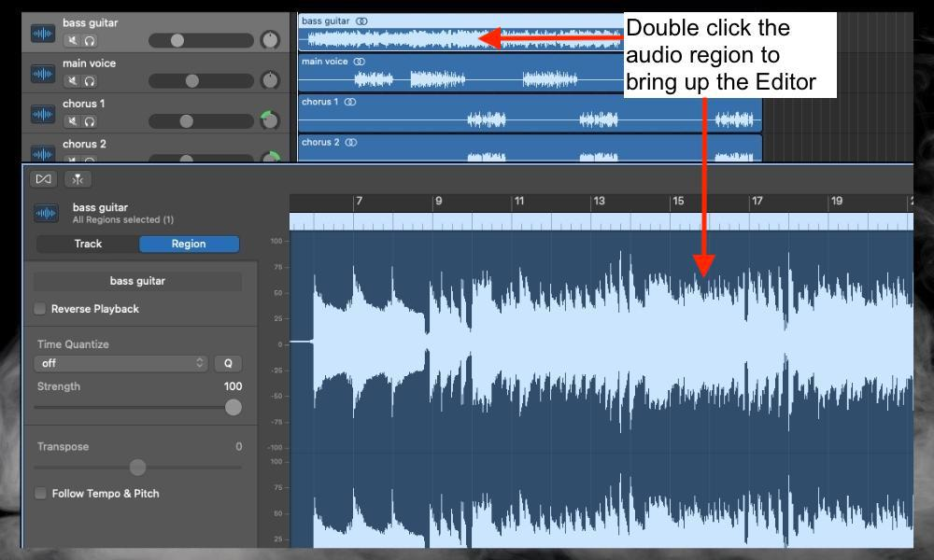Click bar 11 on the editor ruler
The image size is (934, 560).
pos(518,202)
